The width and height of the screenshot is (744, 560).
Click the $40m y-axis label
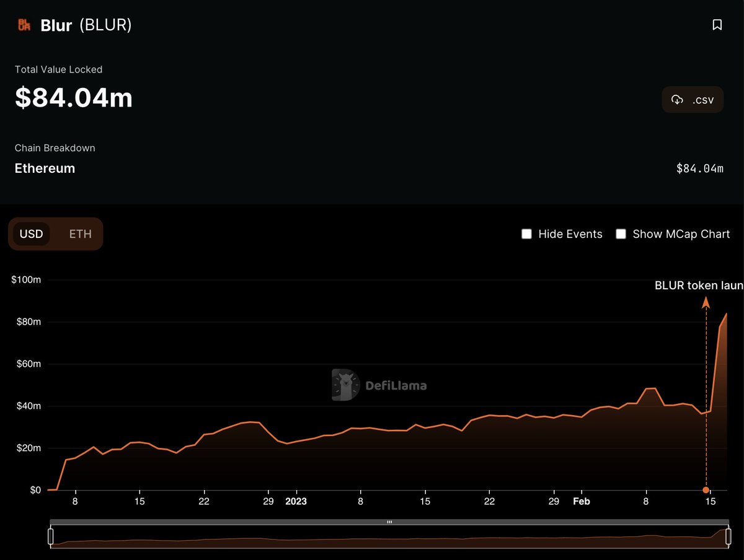point(28,406)
